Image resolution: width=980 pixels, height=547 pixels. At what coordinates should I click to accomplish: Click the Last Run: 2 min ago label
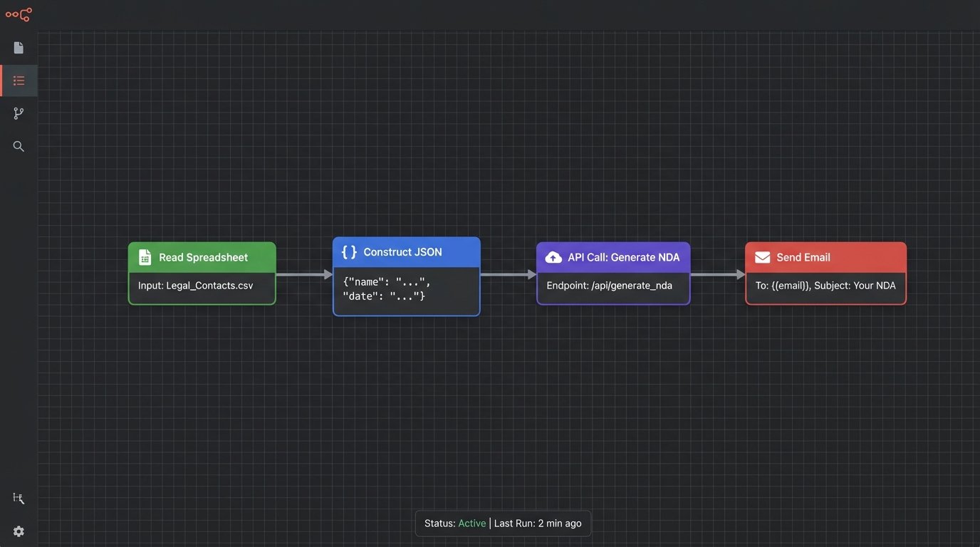(538, 523)
